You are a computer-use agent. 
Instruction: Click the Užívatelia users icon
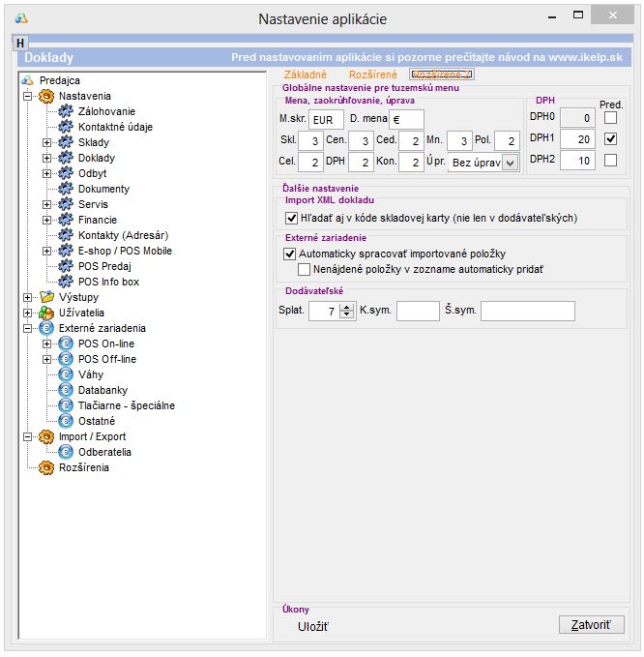tap(45, 313)
